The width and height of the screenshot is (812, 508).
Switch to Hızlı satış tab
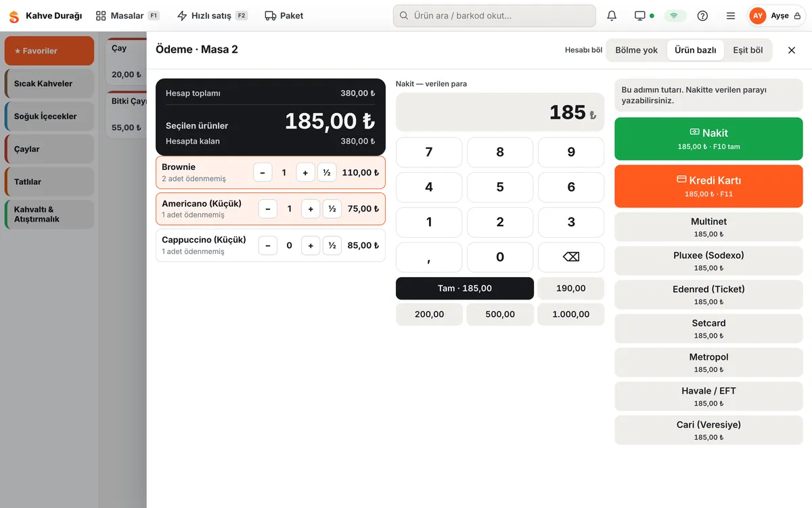212,16
